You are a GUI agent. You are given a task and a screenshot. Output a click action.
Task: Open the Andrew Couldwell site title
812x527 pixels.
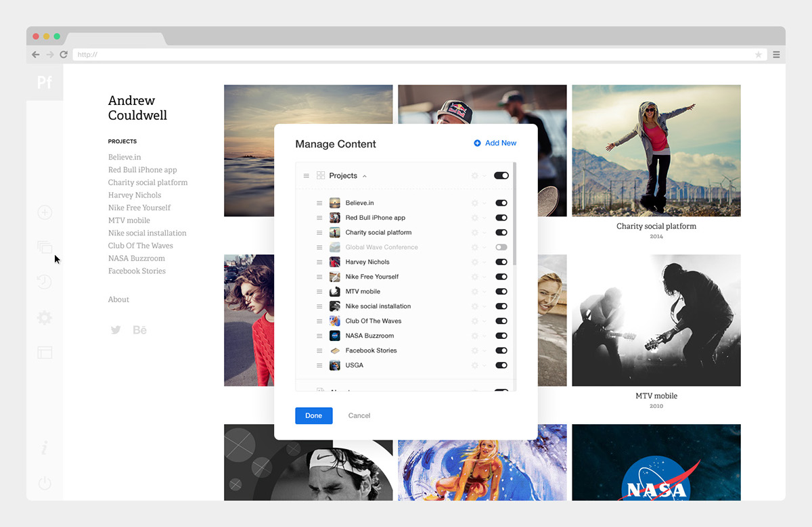click(x=137, y=108)
